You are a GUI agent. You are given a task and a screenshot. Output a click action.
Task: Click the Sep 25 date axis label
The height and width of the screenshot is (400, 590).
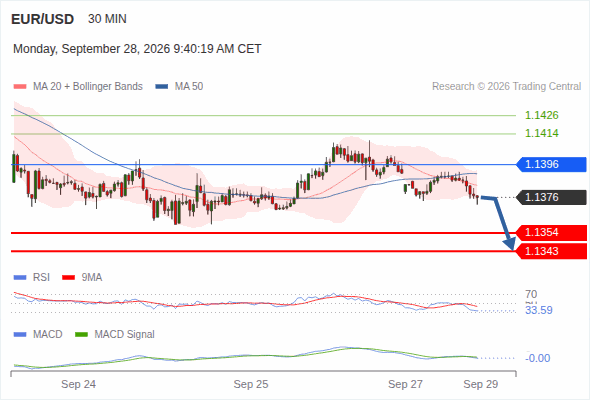point(251,384)
